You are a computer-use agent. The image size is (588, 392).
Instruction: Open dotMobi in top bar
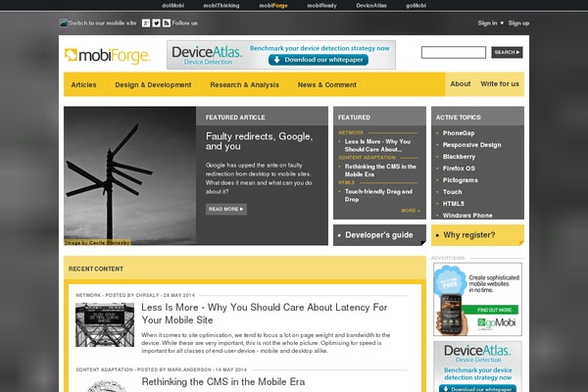tap(172, 6)
